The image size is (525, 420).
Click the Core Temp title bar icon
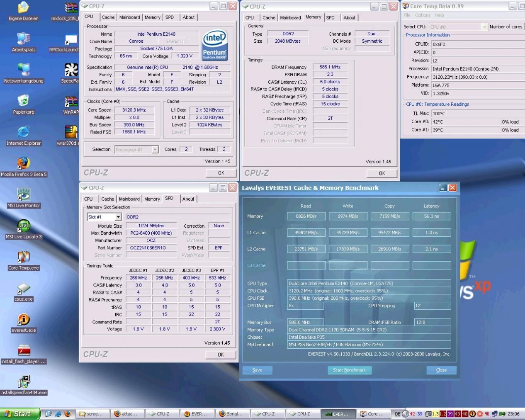point(406,6)
